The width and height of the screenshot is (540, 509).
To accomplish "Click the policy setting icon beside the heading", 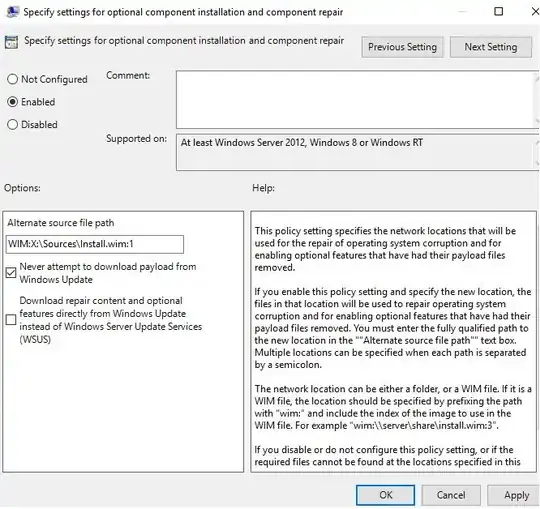I will 11,42.
